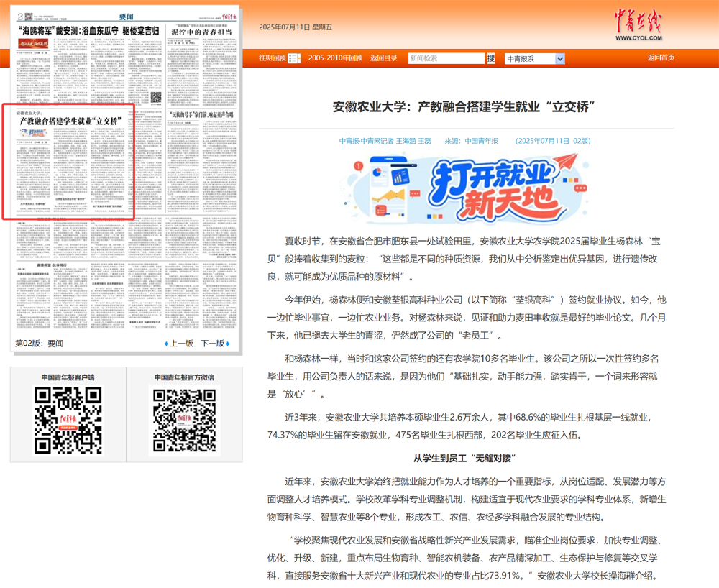Viewport: 719px width, 588px height.
Task: Click the 中国青年报官方微信 QR code
Action: (184, 418)
